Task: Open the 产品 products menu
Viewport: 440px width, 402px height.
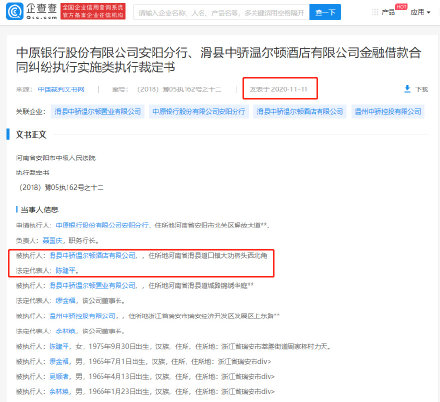Action: pyautogui.click(x=388, y=12)
